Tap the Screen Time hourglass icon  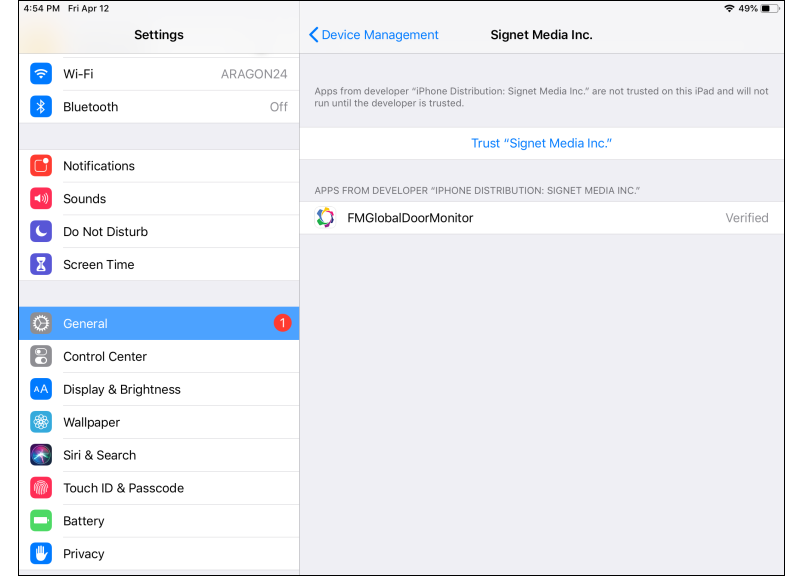point(41,265)
